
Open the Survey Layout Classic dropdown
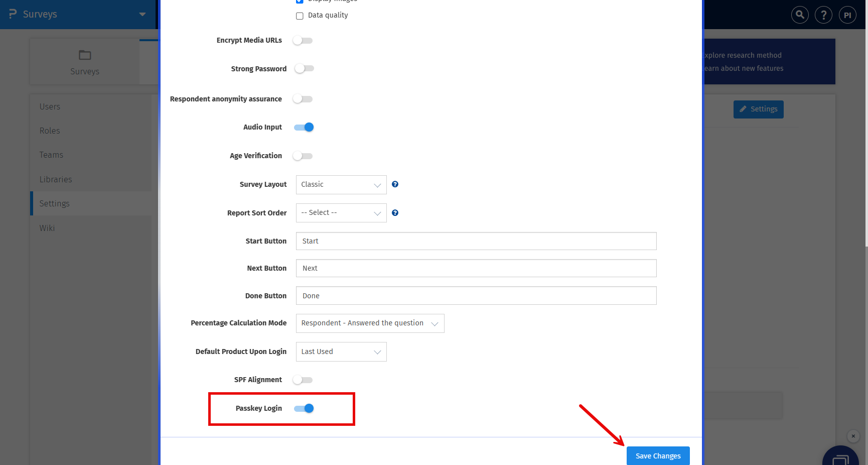pyautogui.click(x=341, y=184)
